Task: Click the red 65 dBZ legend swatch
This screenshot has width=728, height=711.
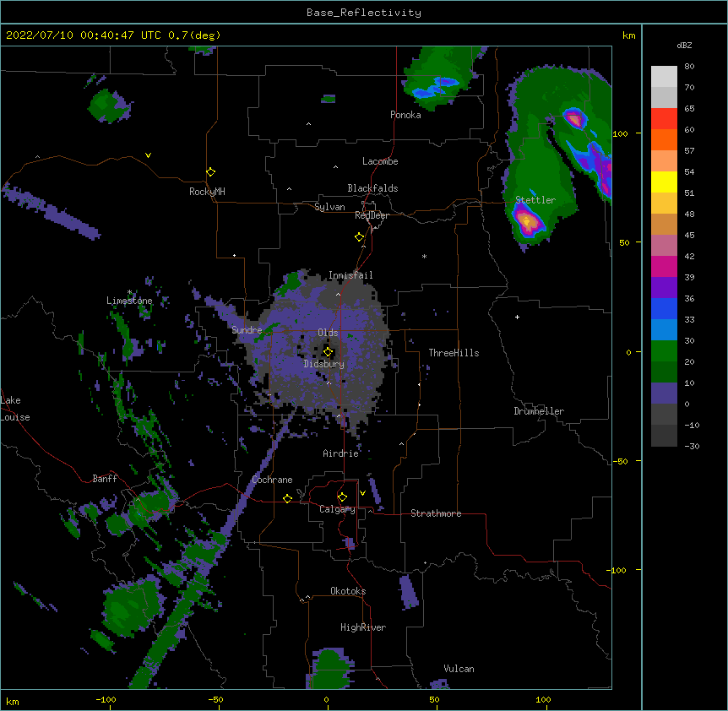Action: tap(664, 118)
